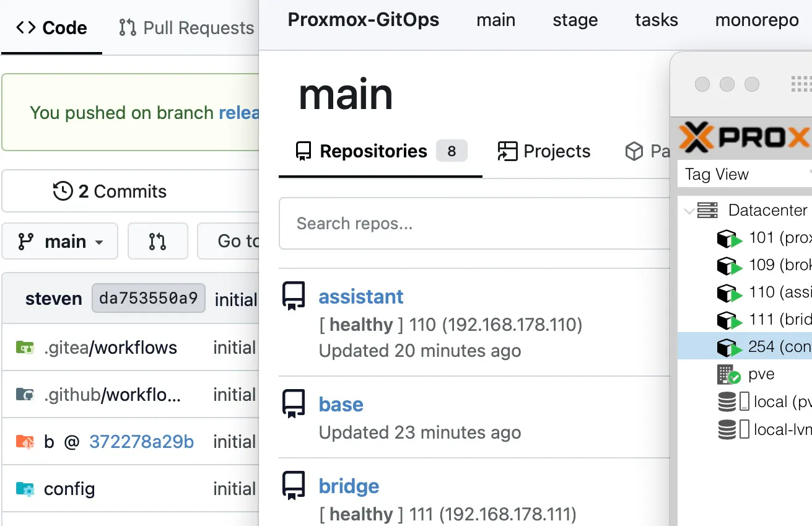Open submodule commit 372278a29b

[141, 442]
